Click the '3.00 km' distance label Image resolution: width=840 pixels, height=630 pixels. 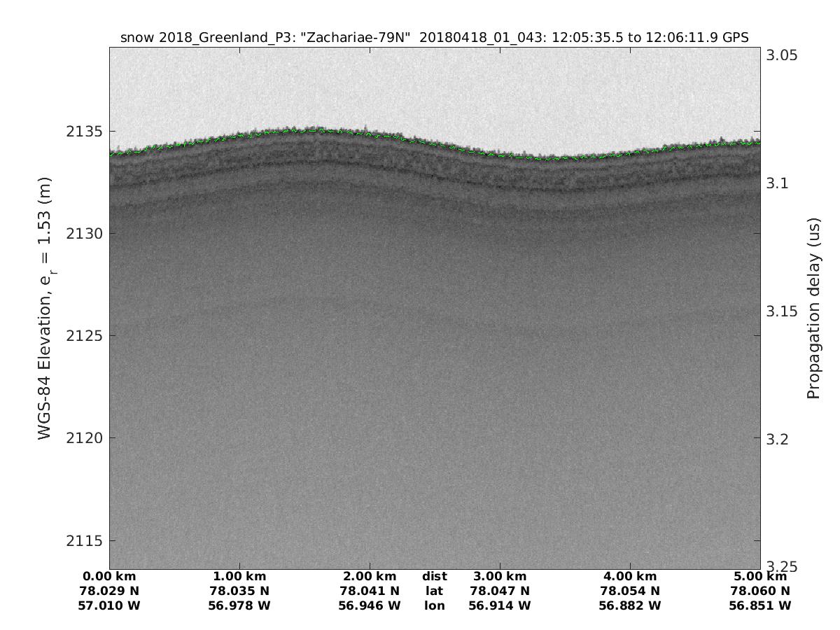500,577
